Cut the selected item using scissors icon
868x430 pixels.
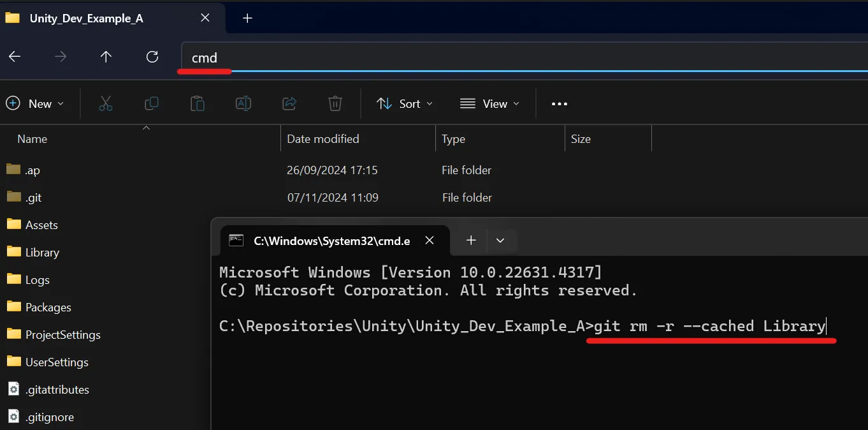point(106,103)
